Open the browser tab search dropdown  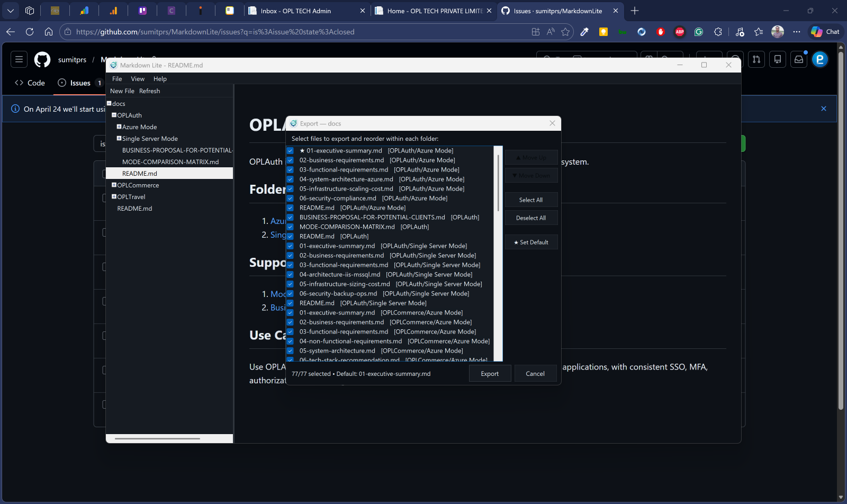click(x=10, y=11)
